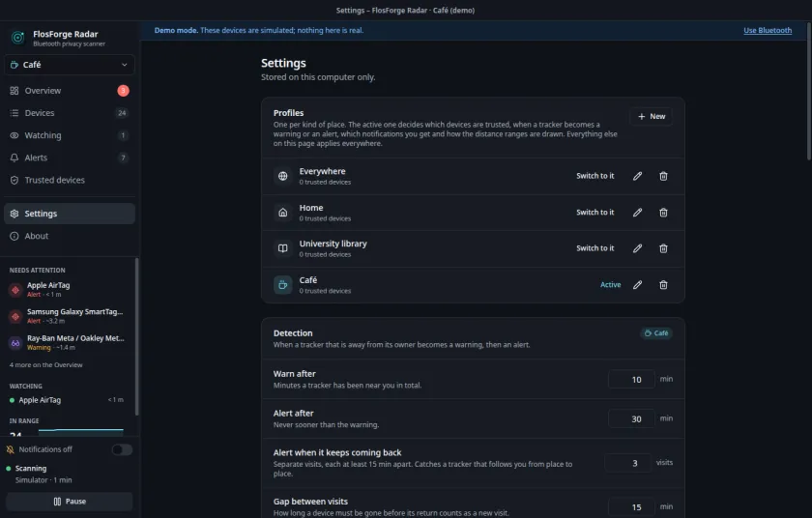The height and width of the screenshot is (518, 812).
Task: Open Apple AirTag alert in Needs Attention
Action: click(x=70, y=290)
